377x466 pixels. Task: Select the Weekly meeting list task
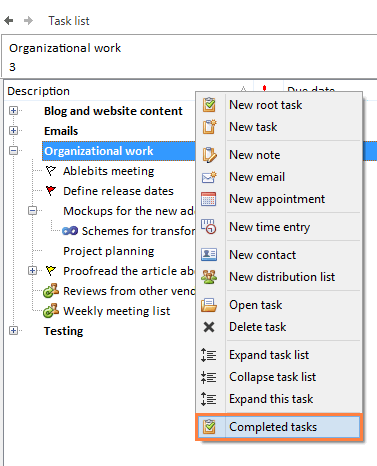pos(117,311)
